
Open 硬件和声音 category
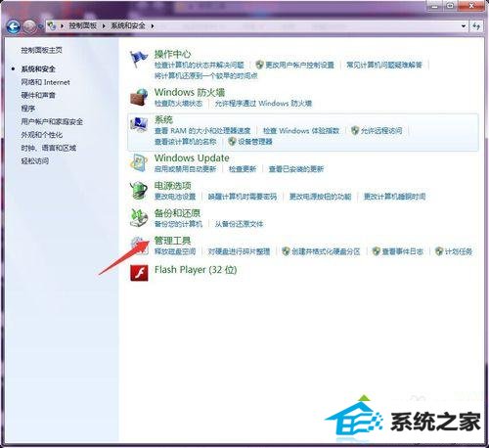[x=38, y=95]
